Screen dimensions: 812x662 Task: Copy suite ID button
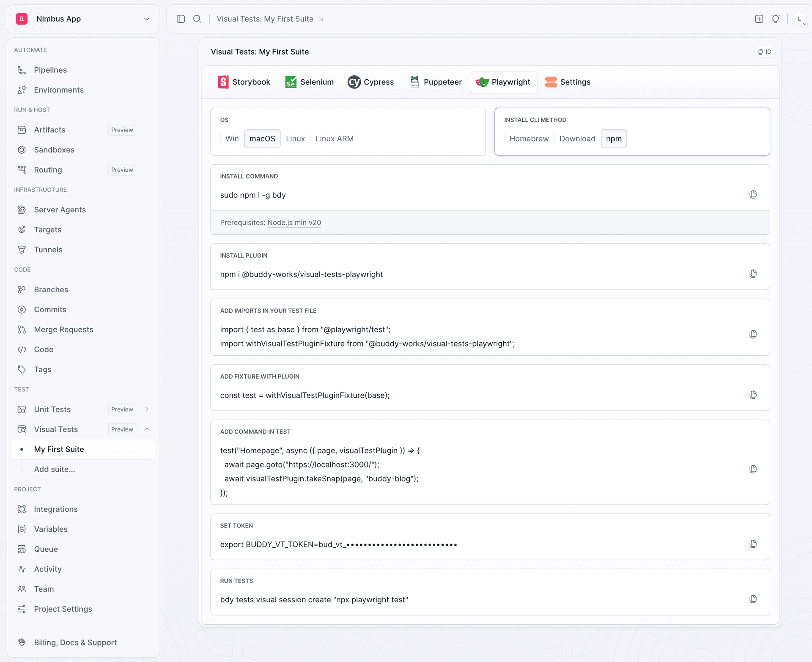[764, 52]
